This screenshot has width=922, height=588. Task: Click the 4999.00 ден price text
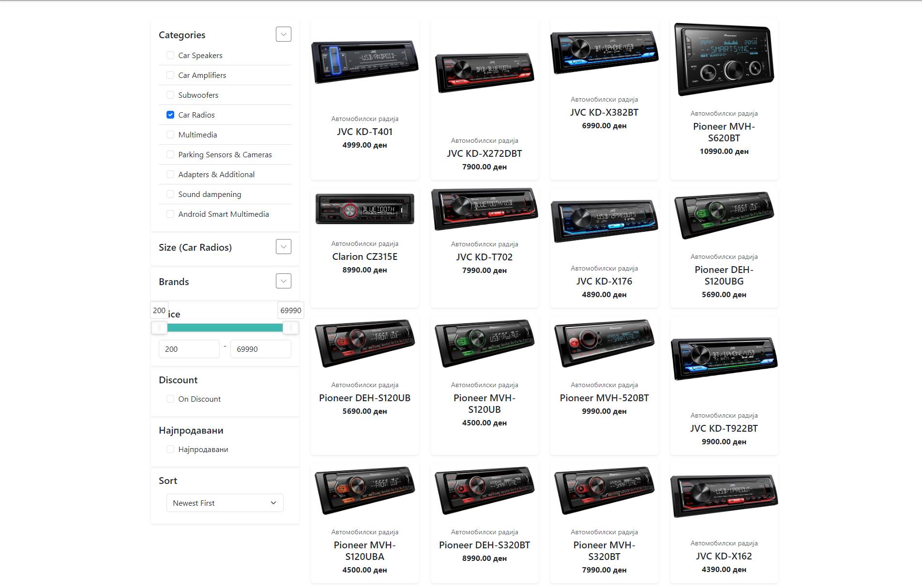pos(365,145)
